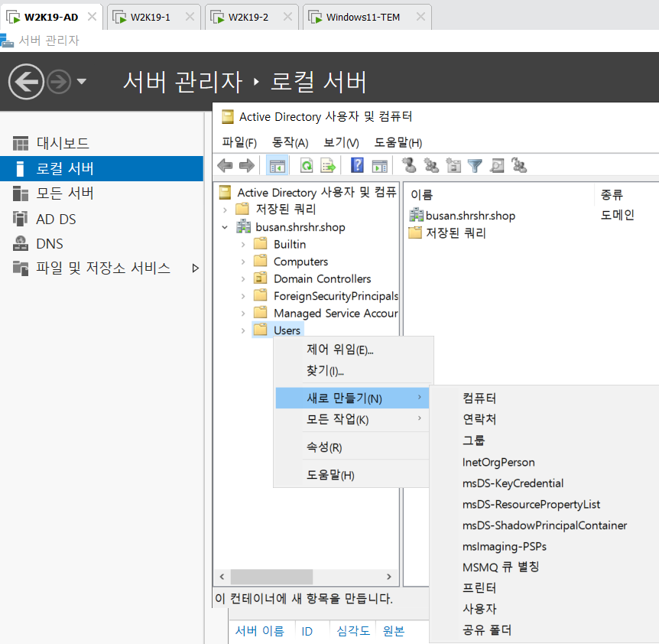This screenshot has height=644, width=659.
Task: Select 로컬 서버 in the sidebar
Action: [x=102, y=168]
